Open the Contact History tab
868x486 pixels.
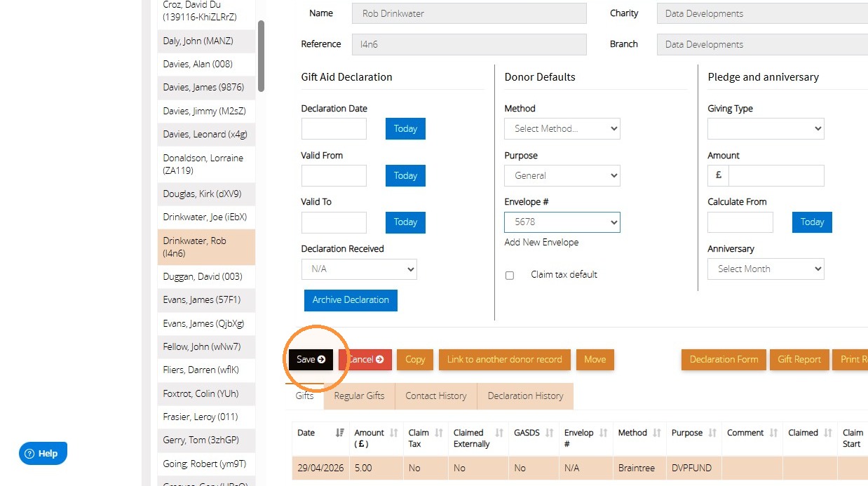pos(436,396)
